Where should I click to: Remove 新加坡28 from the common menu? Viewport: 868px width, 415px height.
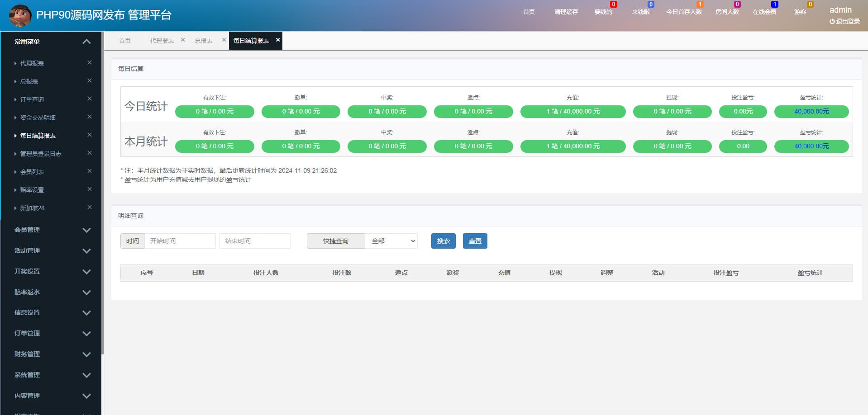point(90,207)
